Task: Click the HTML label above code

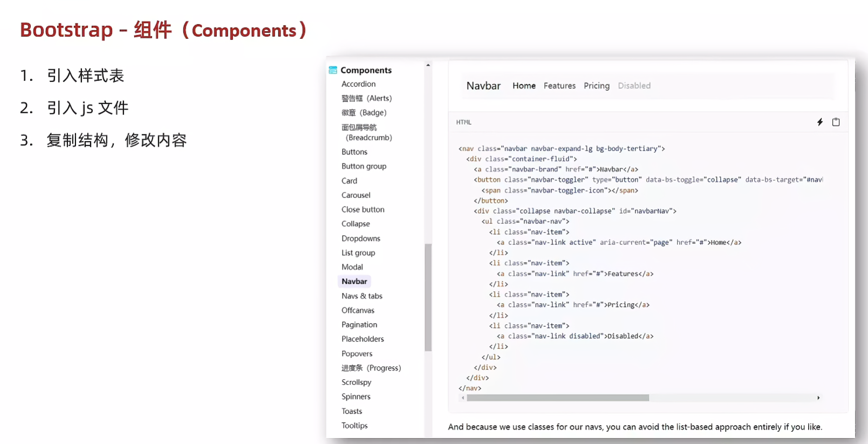Action: pos(463,122)
